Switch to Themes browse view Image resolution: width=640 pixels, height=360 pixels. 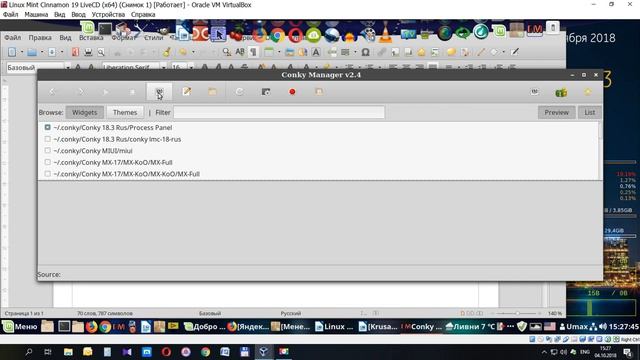tap(125, 112)
